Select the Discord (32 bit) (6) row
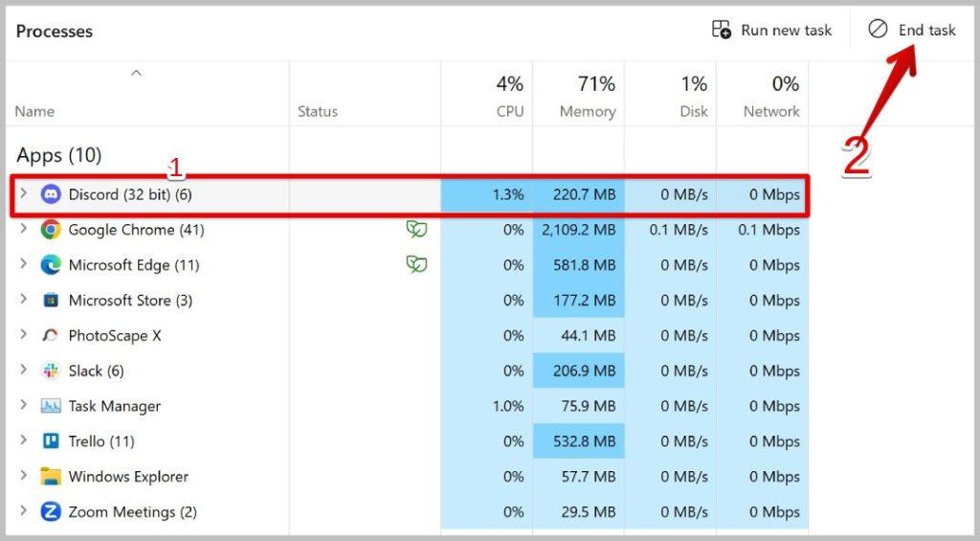Image resolution: width=980 pixels, height=541 pixels. point(408,195)
